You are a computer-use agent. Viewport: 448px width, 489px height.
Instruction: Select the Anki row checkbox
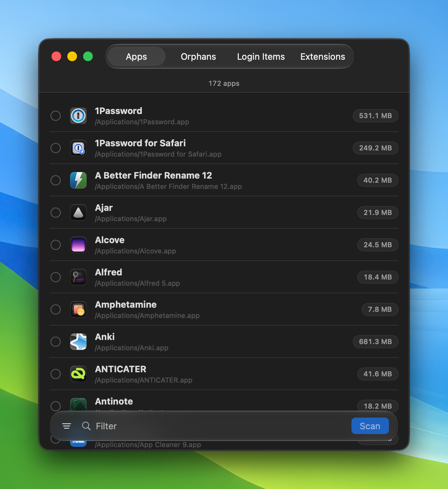pos(56,342)
